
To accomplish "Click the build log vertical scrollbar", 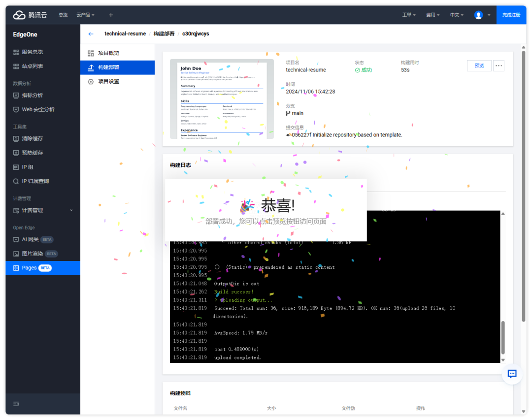I will [x=503, y=337].
